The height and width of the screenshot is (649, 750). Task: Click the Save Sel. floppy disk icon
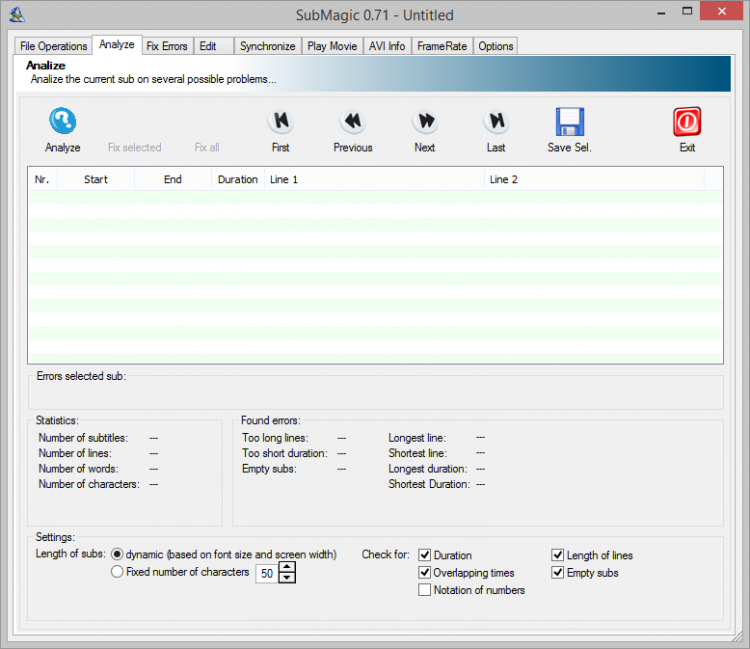click(x=570, y=121)
